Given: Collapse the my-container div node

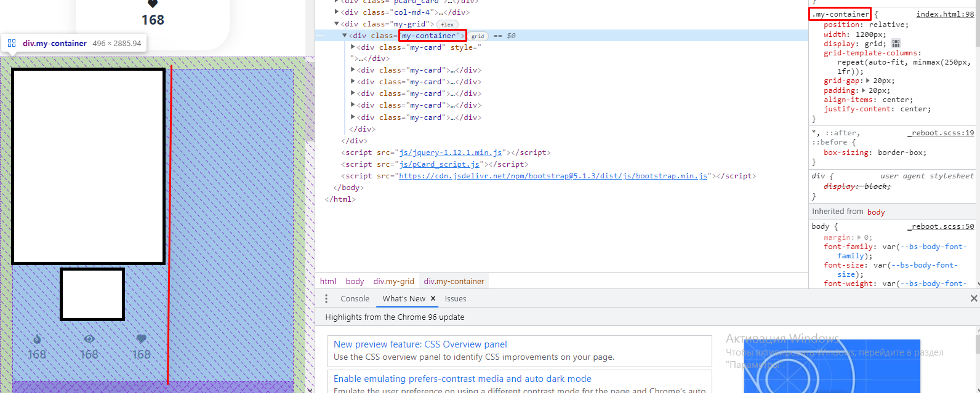Looking at the screenshot, I should pyautogui.click(x=345, y=36).
